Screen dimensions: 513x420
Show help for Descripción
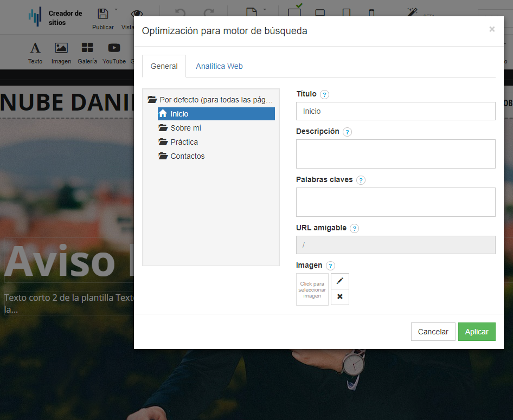point(347,132)
